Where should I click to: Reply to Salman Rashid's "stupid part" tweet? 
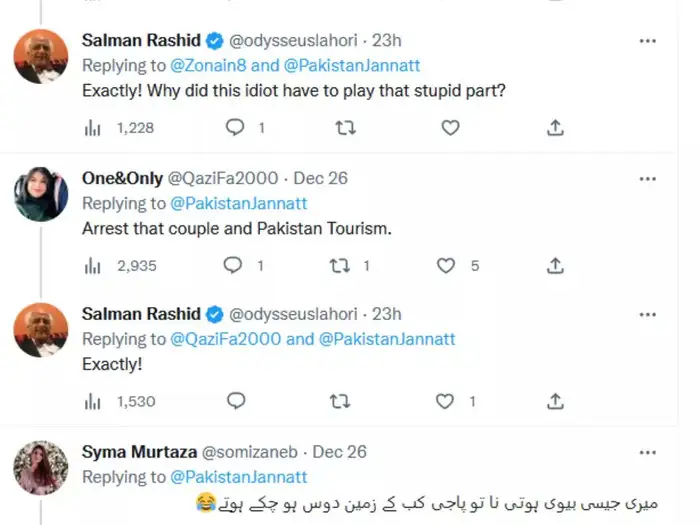click(x=235, y=128)
